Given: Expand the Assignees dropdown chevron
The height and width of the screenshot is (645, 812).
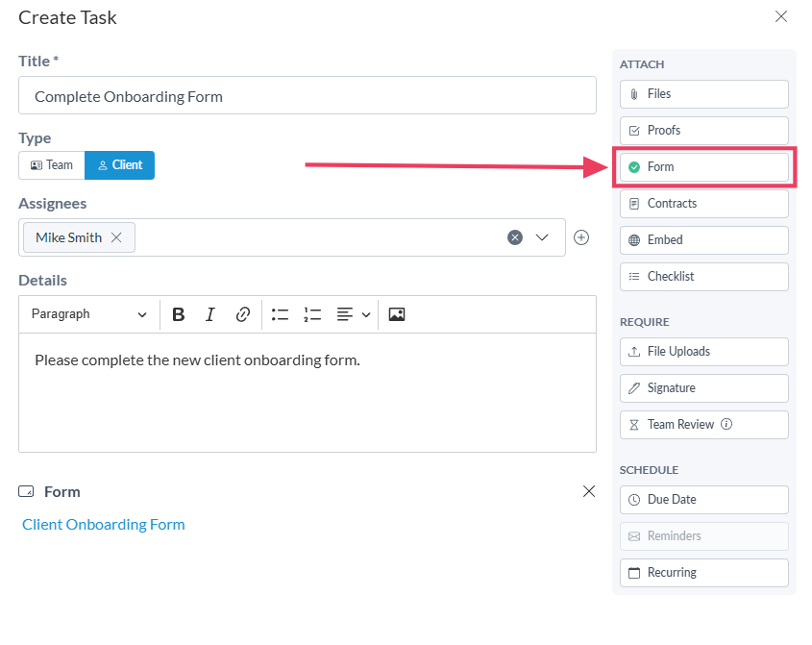Looking at the screenshot, I should coord(542,237).
